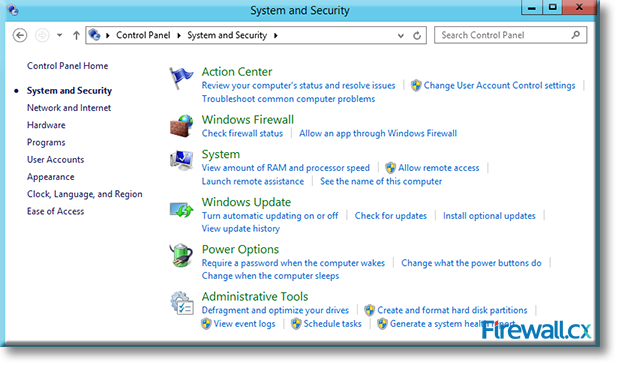Open Network and Internet category
This screenshot has height=365, width=620.
[x=69, y=108]
